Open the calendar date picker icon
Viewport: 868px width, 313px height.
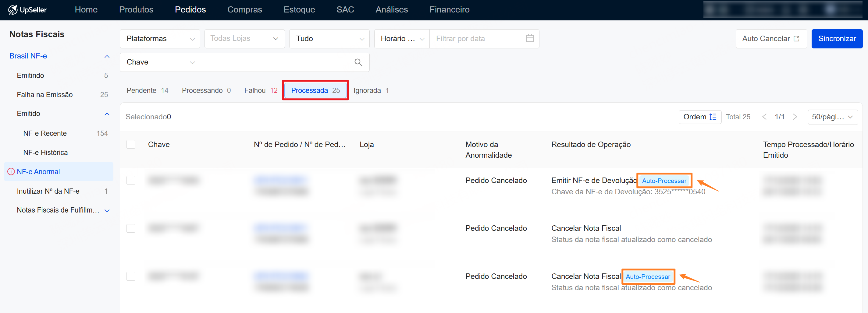529,38
